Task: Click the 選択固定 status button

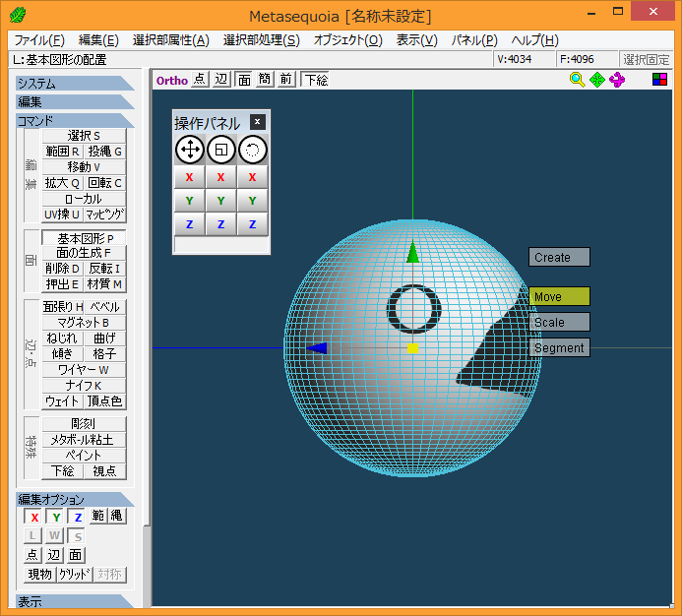Action: point(646,59)
